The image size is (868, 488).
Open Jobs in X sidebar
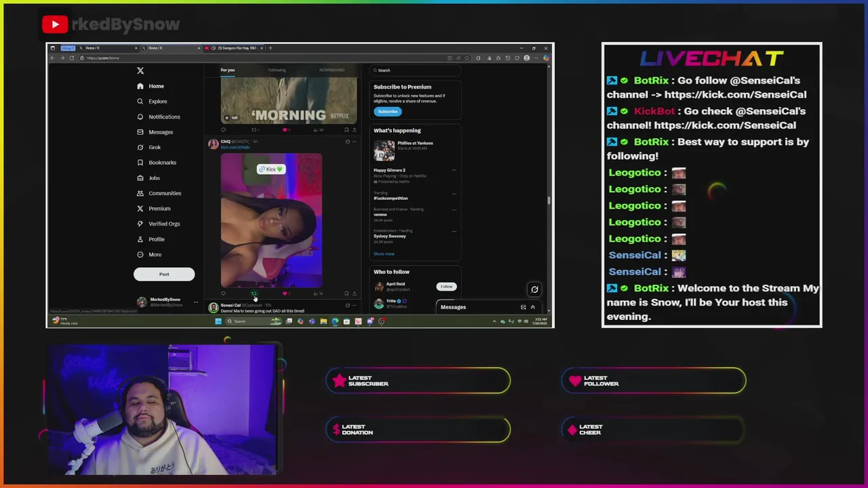click(148, 178)
